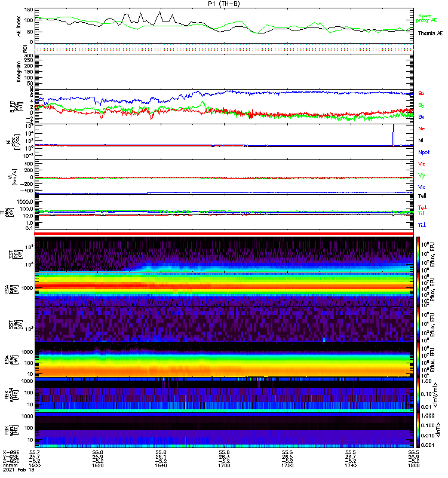Click the "0.01" tick on mV/m colorbar
Viewport: 448px width, 478px height.
426,407
